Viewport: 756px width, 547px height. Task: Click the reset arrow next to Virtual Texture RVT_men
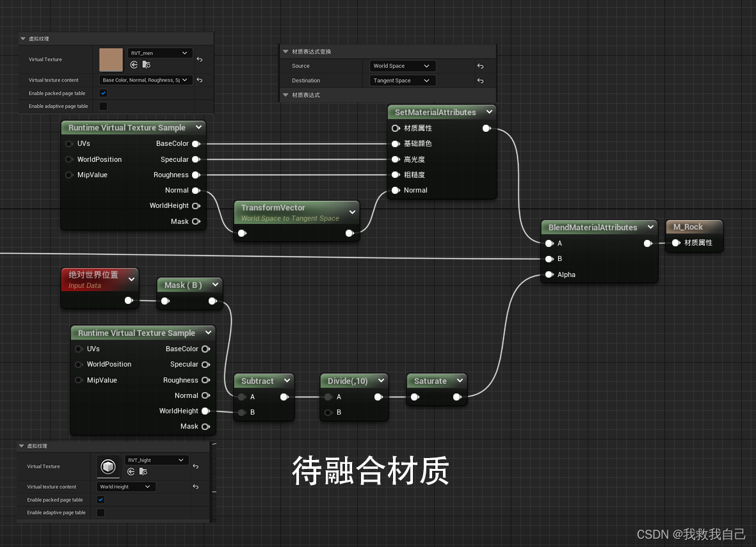point(200,59)
